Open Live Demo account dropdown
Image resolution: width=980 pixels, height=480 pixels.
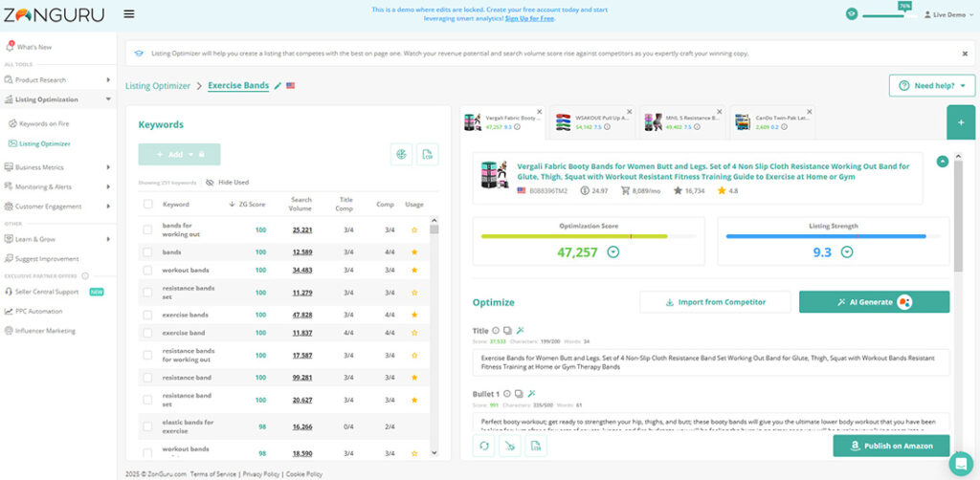click(948, 14)
